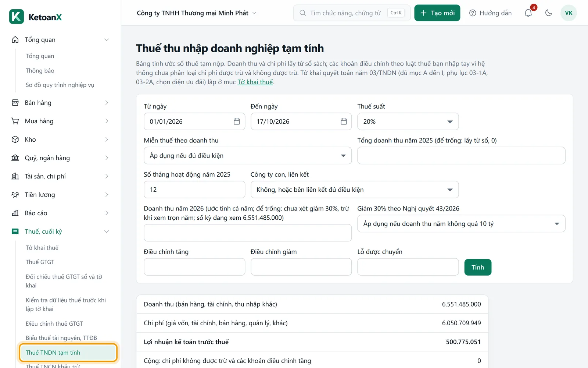The height and width of the screenshot is (368, 588).
Task: Open calendar picker for Từ ngày
Action: pos(237,121)
